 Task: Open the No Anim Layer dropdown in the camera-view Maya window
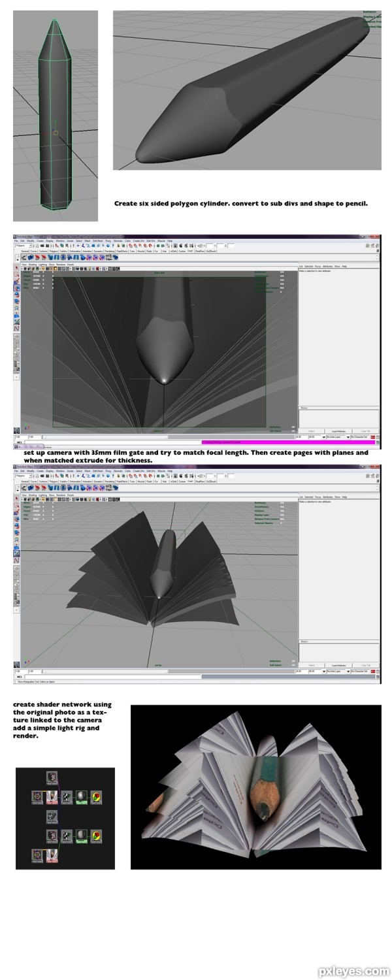pos(336,437)
